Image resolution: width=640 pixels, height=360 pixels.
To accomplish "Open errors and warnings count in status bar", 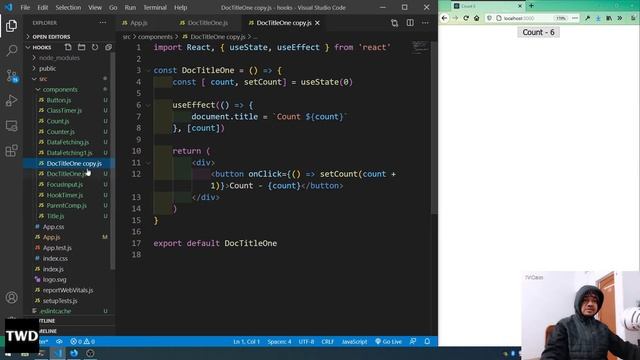I will click(x=82, y=341).
